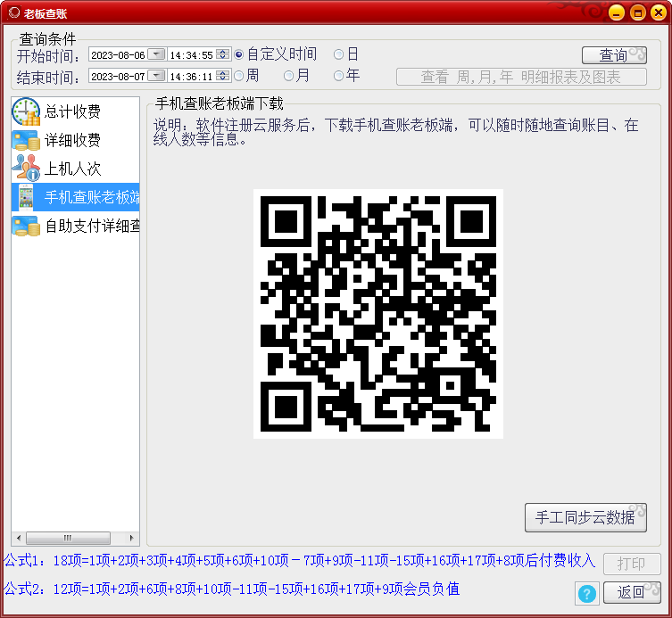
Task: Click the 说明 description text
Action: pos(396,132)
